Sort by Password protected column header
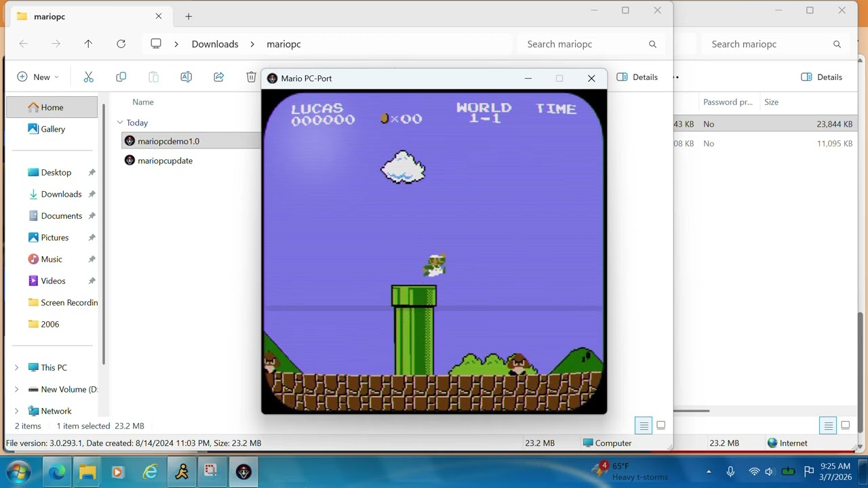This screenshot has width=868, height=488. (x=728, y=102)
